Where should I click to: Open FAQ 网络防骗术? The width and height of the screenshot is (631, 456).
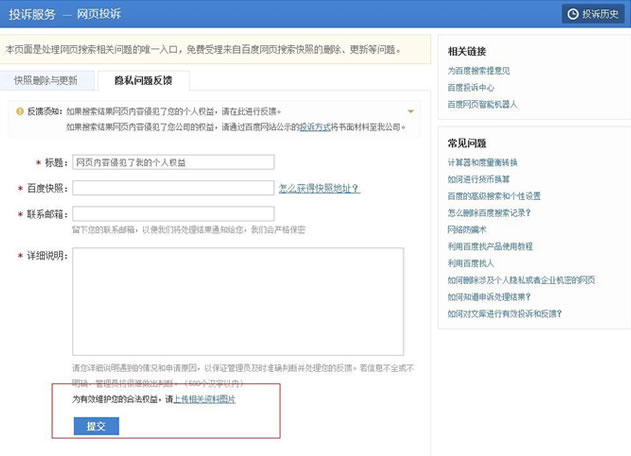469,229
